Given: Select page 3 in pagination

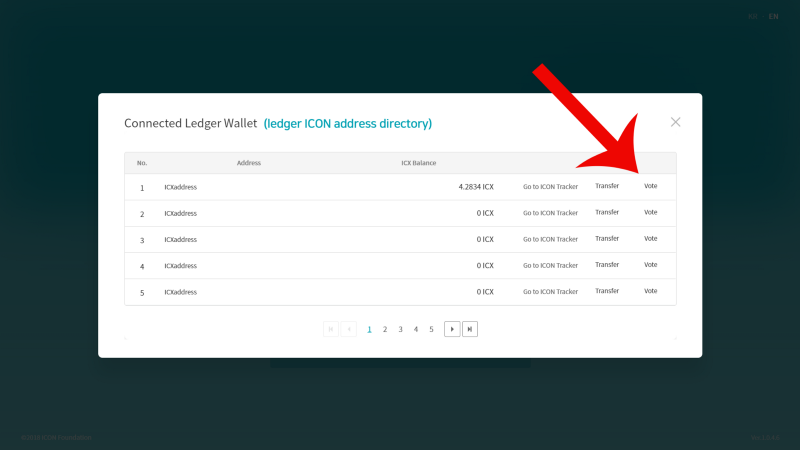Looking at the screenshot, I should (x=401, y=330).
